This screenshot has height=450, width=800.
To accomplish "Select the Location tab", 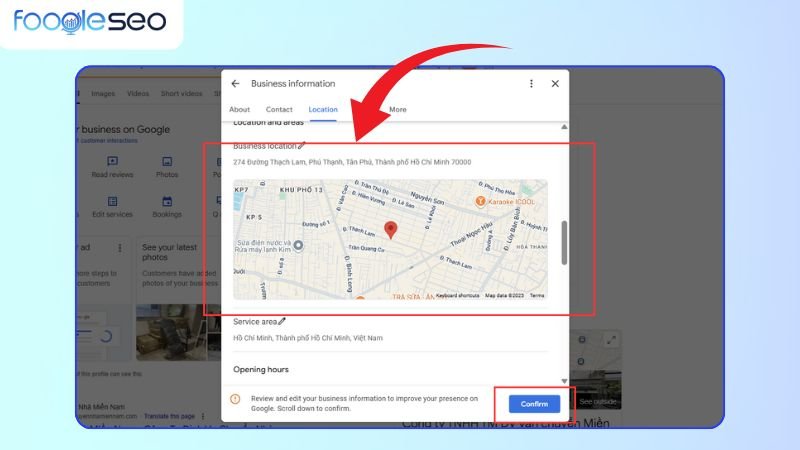I will (323, 109).
